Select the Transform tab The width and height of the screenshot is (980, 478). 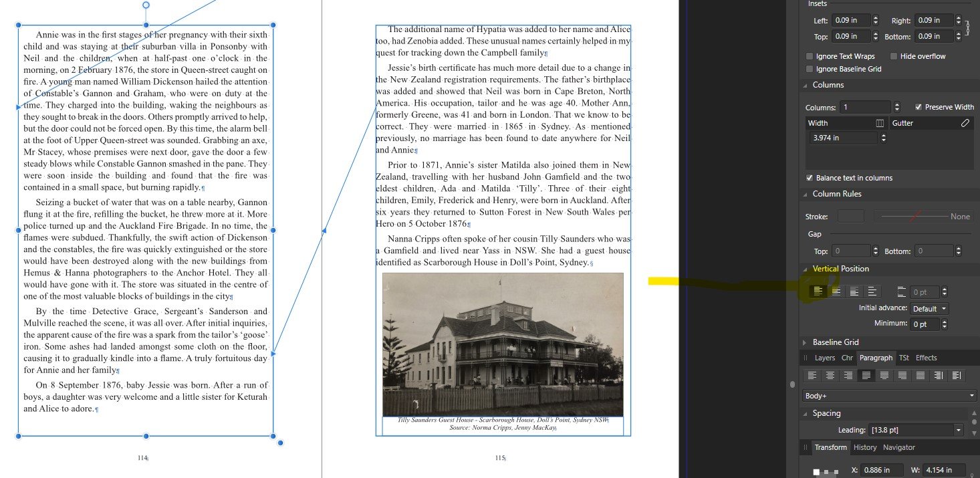pos(831,447)
